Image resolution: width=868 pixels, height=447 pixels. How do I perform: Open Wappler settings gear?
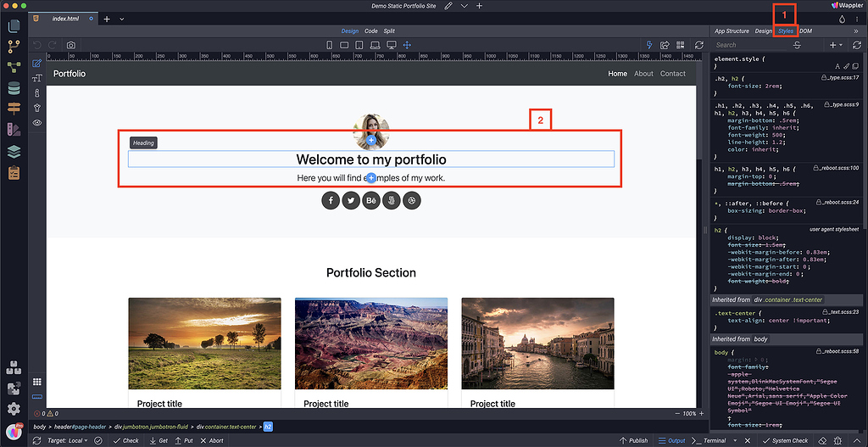(x=14, y=409)
